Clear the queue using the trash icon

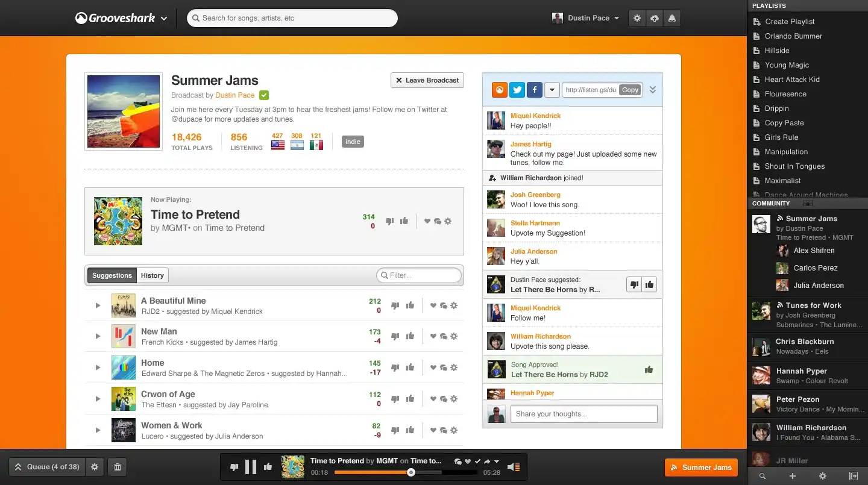pyautogui.click(x=117, y=467)
